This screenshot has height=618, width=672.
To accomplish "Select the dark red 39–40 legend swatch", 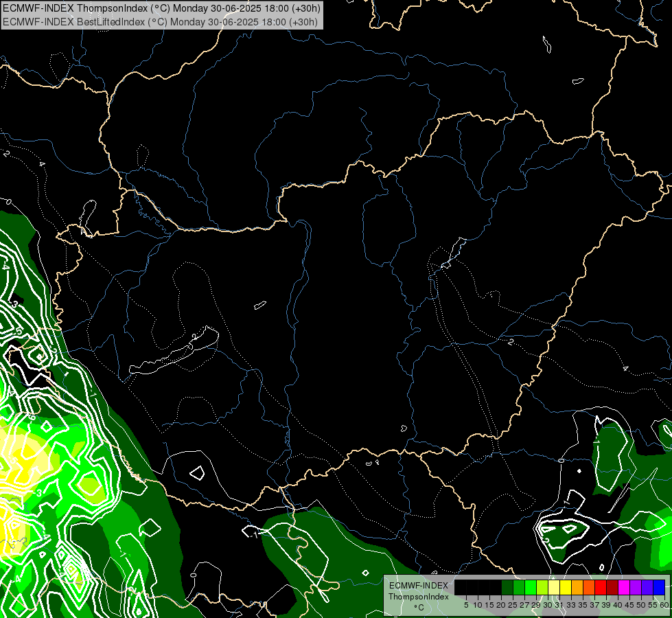I will [x=612, y=587].
